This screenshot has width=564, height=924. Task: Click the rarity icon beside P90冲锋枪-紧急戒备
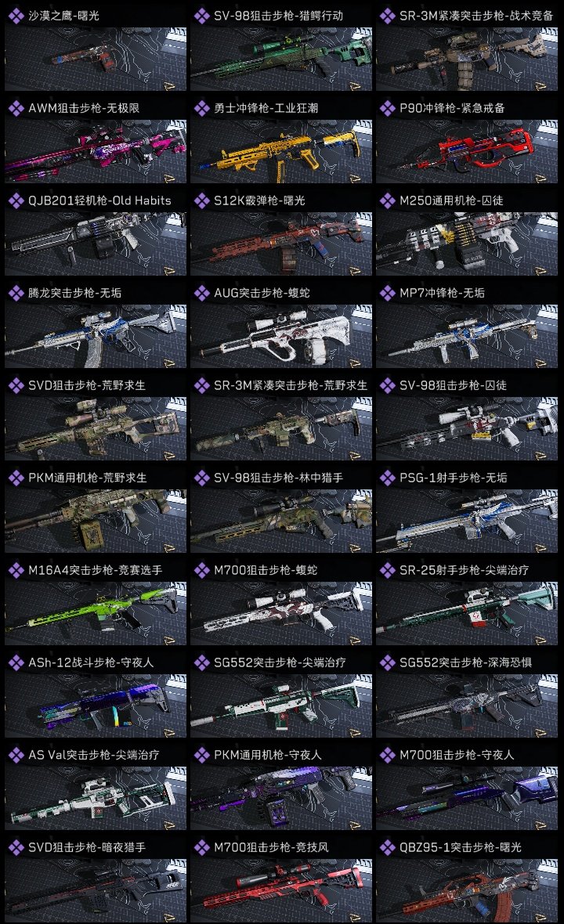tap(387, 108)
